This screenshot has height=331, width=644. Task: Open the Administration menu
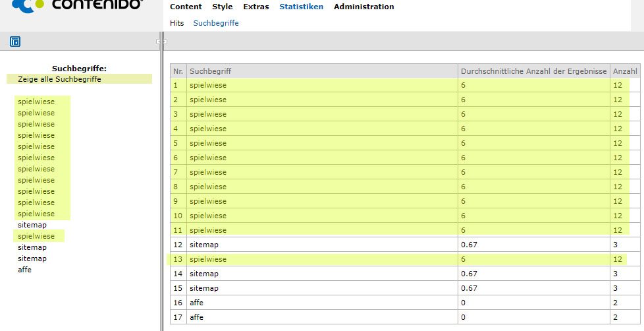(x=363, y=7)
